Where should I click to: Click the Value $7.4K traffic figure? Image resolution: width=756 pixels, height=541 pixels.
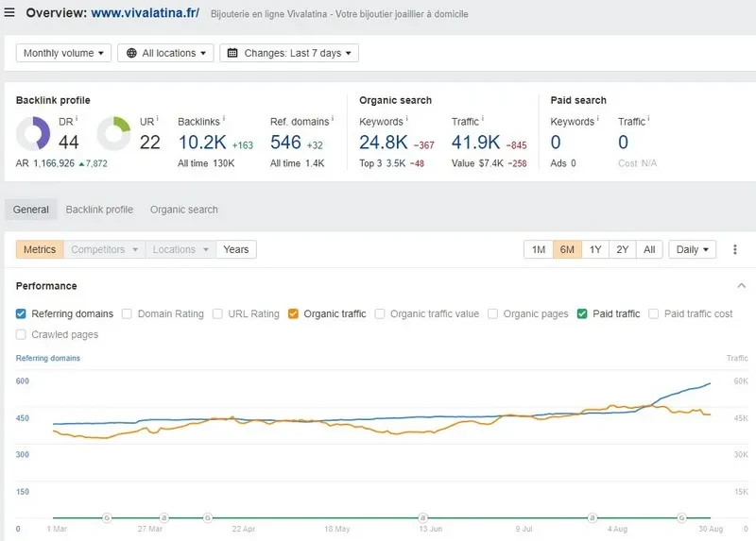coord(490,163)
